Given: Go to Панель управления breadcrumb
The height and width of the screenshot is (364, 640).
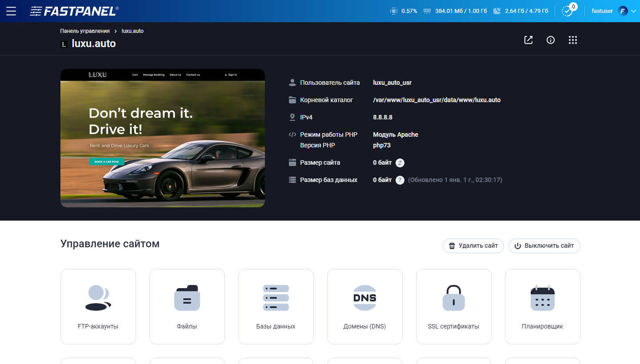Looking at the screenshot, I should click(x=85, y=31).
